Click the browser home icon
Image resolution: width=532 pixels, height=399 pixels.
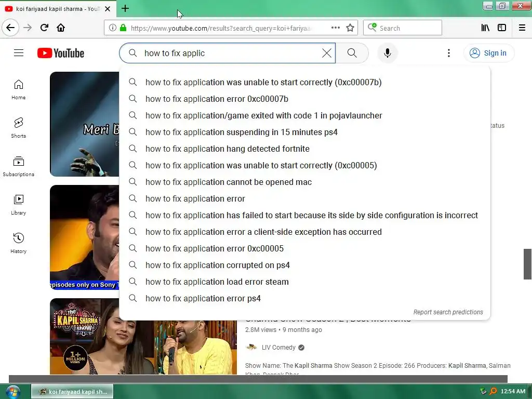tap(61, 28)
